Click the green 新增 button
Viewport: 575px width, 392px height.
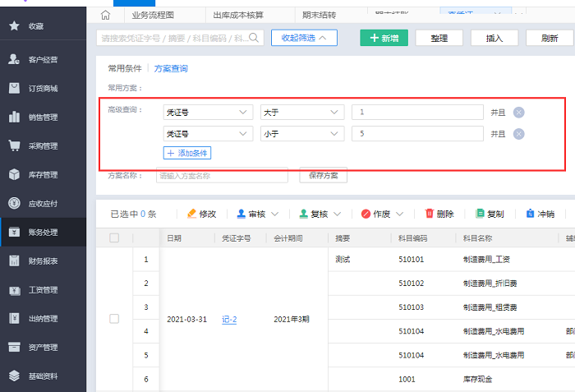pyautogui.click(x=384, y=38)
